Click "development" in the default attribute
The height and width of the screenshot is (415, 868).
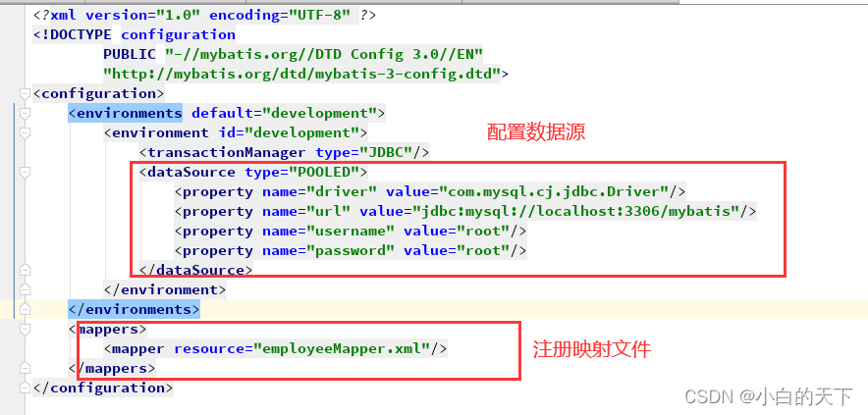point(319,114)
